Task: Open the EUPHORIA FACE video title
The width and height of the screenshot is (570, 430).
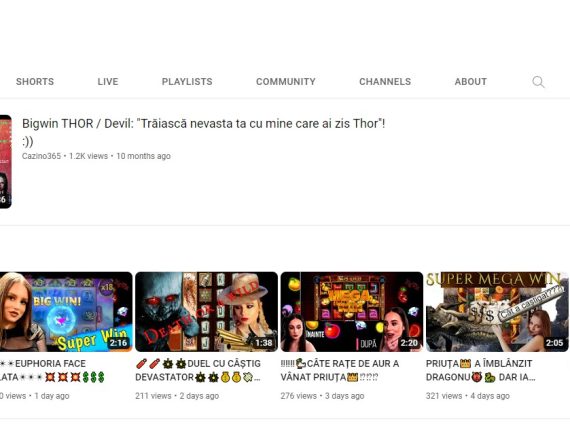Action: click(x=52, y=370)
